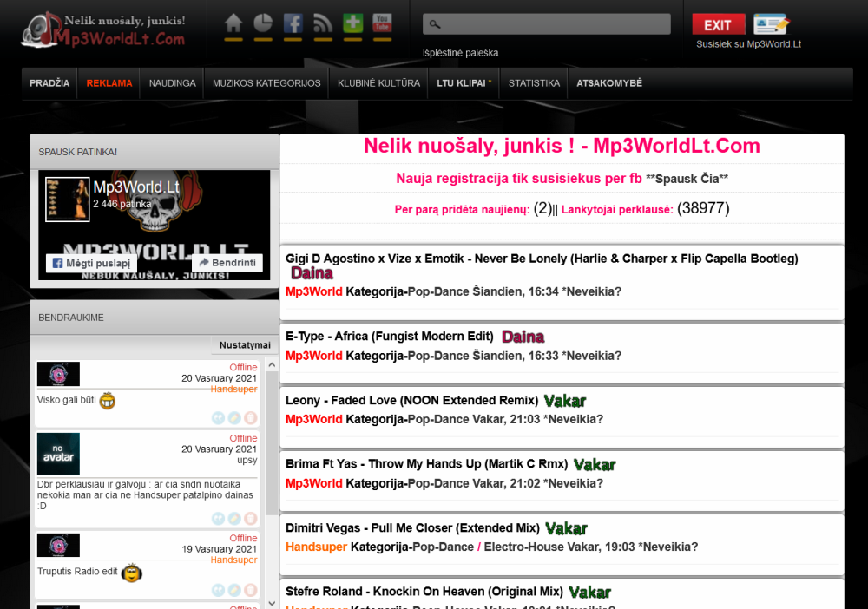Open the upsy username in the chat
Image resolution: width=868 pixels, height=609 pixels.
pos(247,460)
